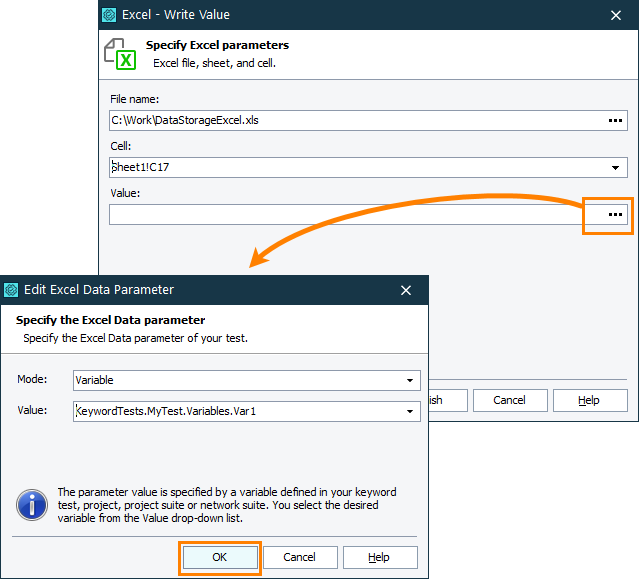Open Help in Excel - Write Value wizard
The height and width of the screenshot is (579, 639).
(590, 401)
